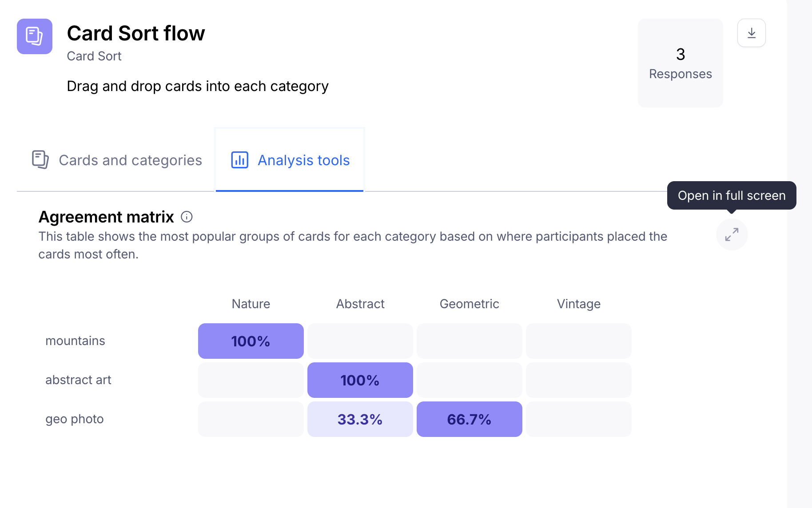812x508 pixels.
Task: Click the abstract art Abstract 100% cell
Action: 360,380
